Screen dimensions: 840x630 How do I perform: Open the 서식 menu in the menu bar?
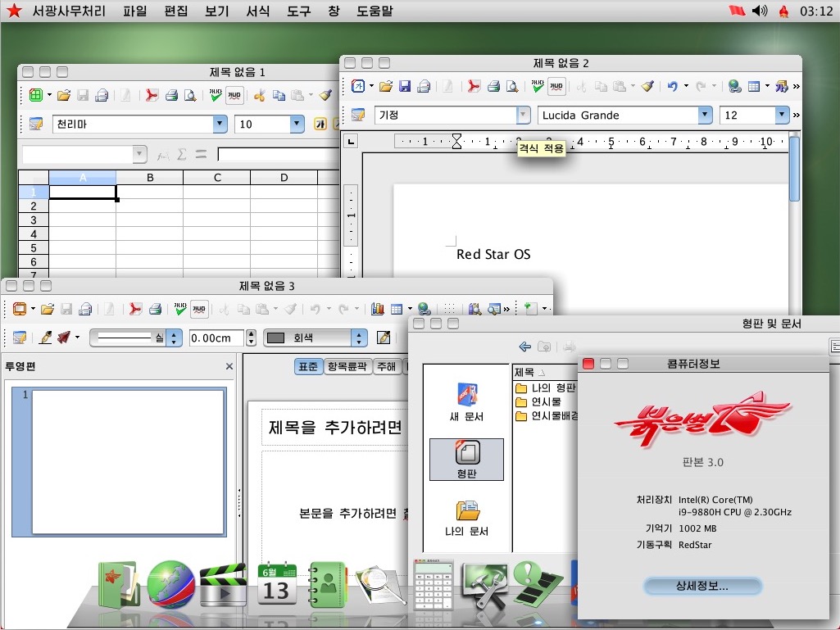pos(257,11)
